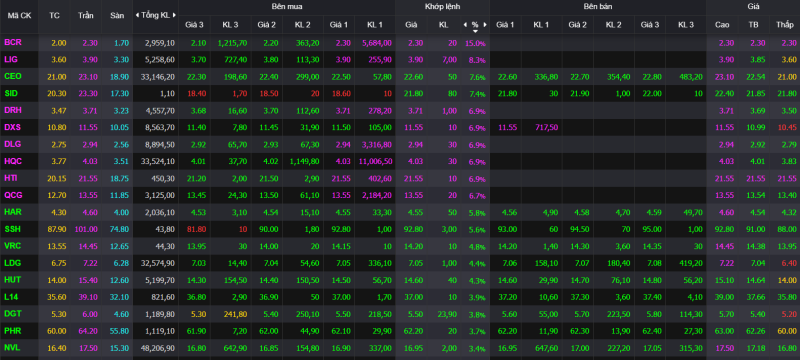Select the HAR ticker
The width and height of the screenshot is (800, 360).
pos(13,212)
